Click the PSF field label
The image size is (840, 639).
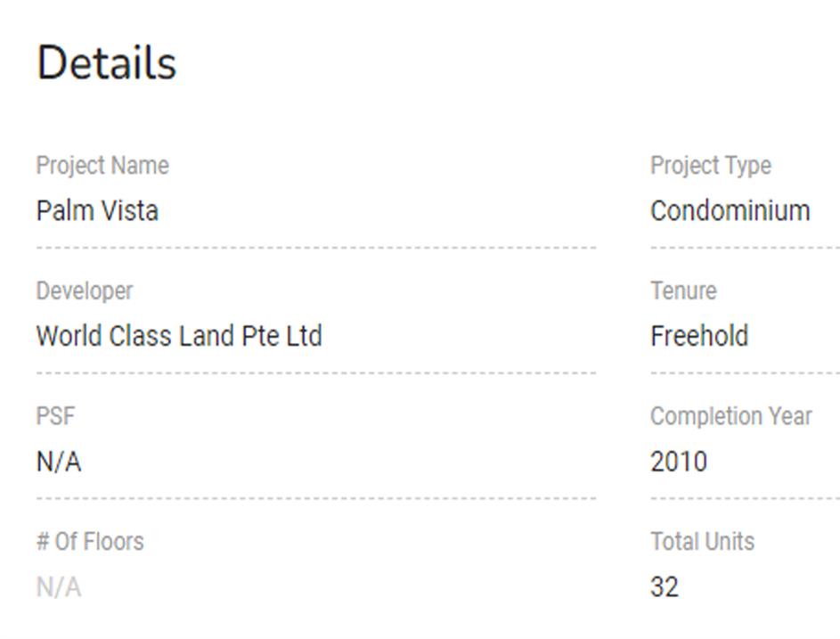point(55,417)
